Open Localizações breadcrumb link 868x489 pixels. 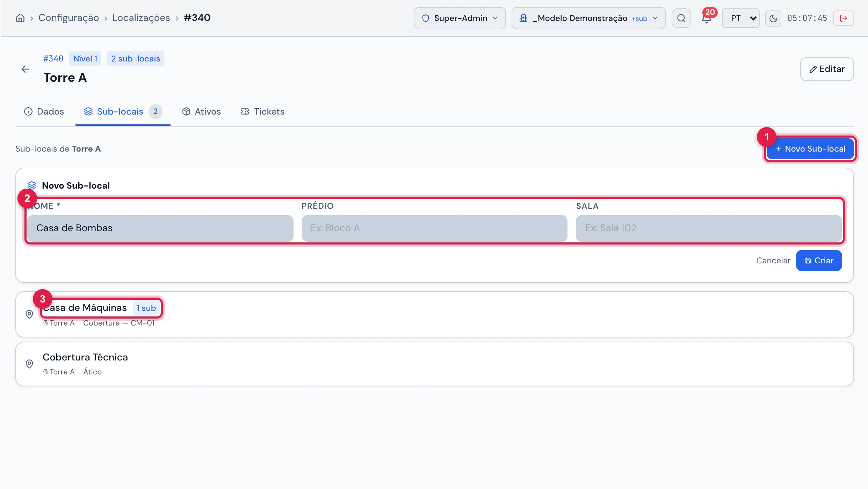pyautogui.click(x=141, y=18)
